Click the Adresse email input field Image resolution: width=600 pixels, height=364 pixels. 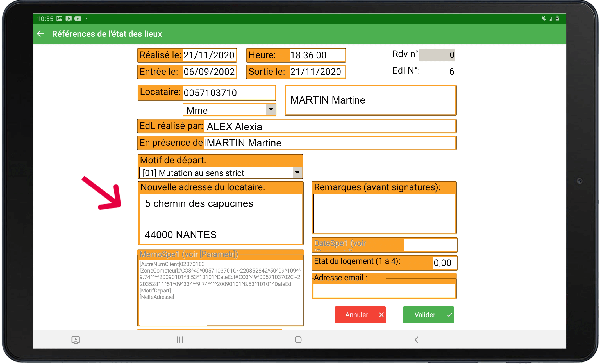[x=384, y=291]
